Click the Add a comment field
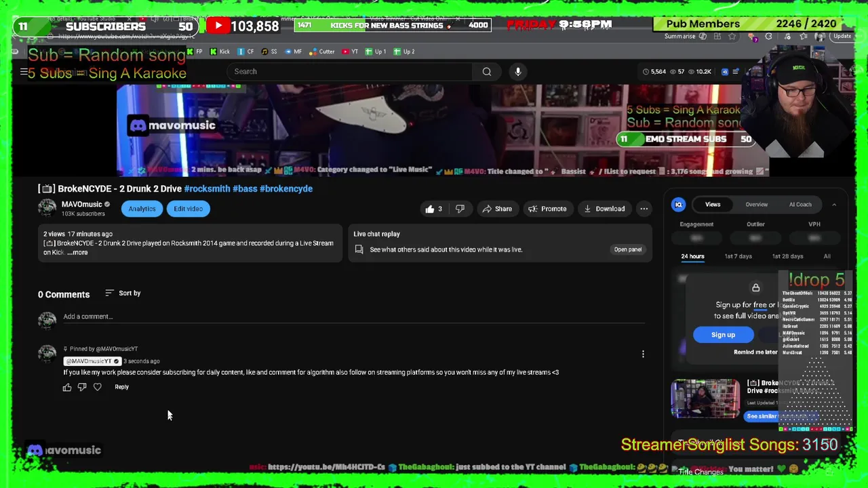Screen dimensions: 868x488 [x=353, y=317]
